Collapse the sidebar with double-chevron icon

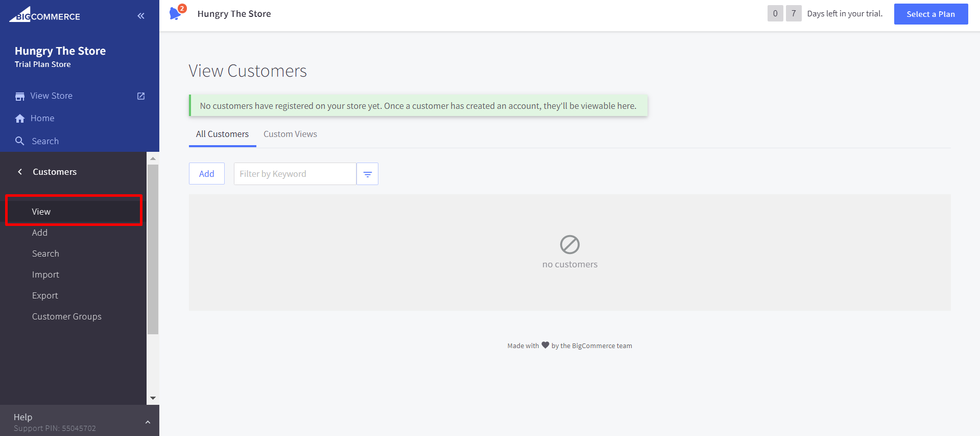tap(141, 16)
